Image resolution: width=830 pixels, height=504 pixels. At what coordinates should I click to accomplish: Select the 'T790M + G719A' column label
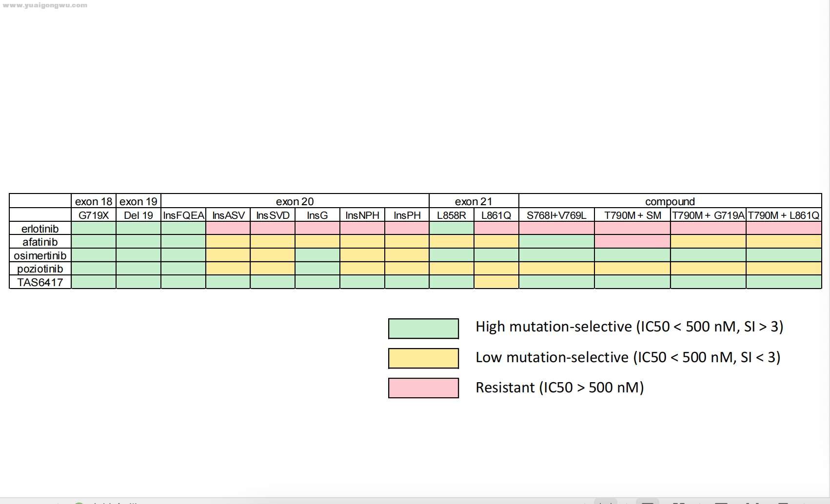tap(709, 215)
